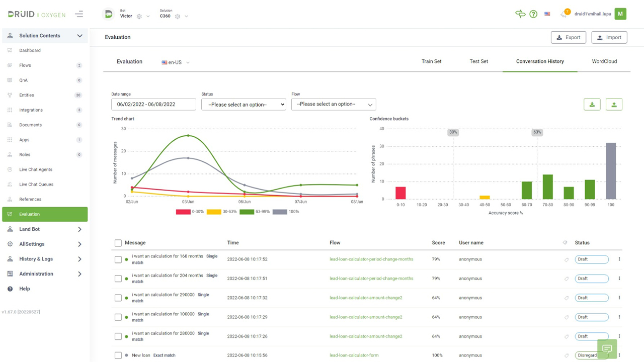The image size is (644, 362).
Task: Click the green 63-99% legend swatch
Action: pos(247,212)
